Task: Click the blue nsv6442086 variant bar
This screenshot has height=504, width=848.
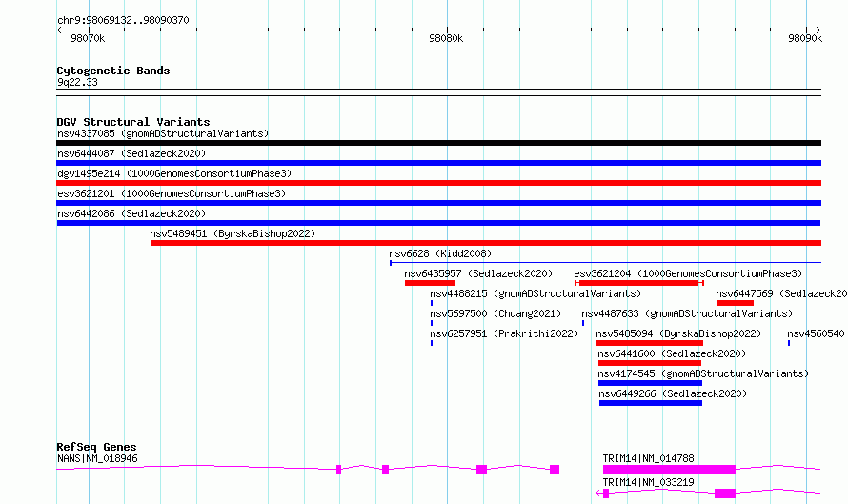Action: [438, 223]
